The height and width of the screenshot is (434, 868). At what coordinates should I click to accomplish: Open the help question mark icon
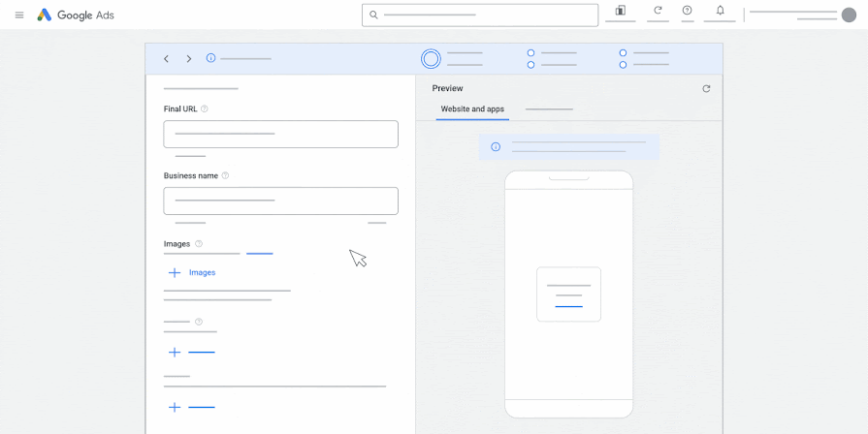point(687,10)
